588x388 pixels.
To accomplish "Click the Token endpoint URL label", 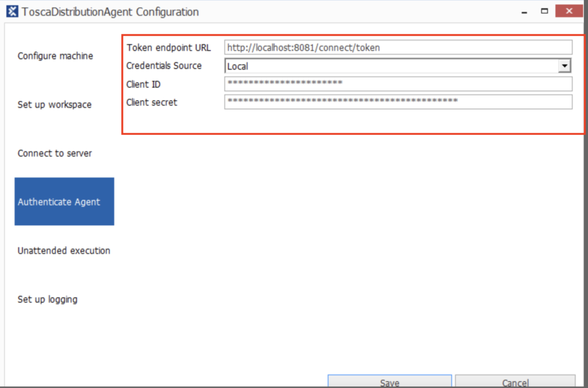I will pos(169,48).
